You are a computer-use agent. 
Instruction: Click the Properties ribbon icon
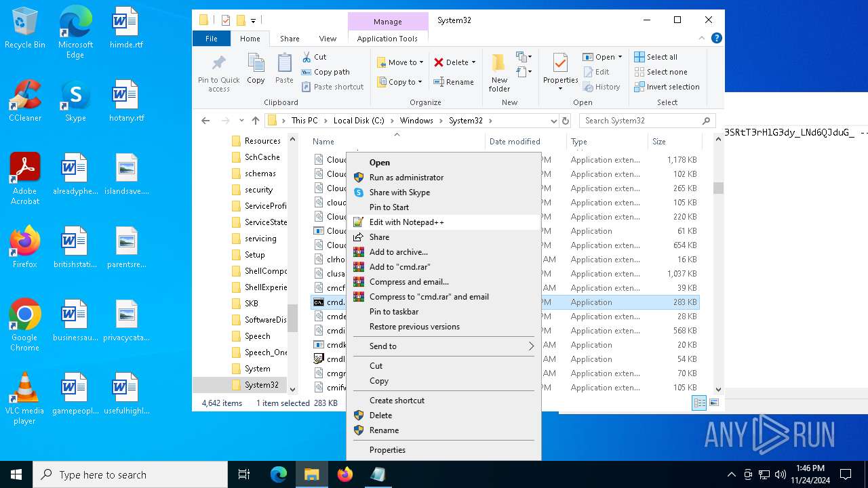[x=560, y=63]
